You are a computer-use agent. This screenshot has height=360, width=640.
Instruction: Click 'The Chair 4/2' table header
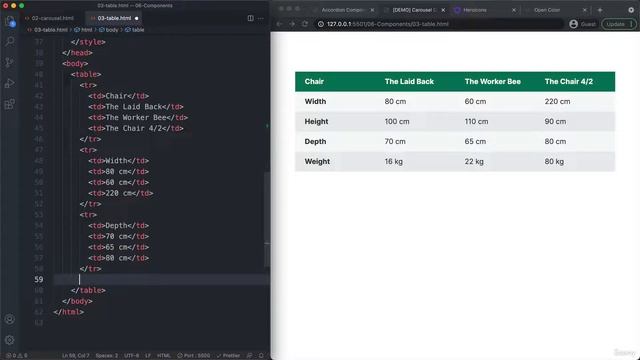coord(569,82)
